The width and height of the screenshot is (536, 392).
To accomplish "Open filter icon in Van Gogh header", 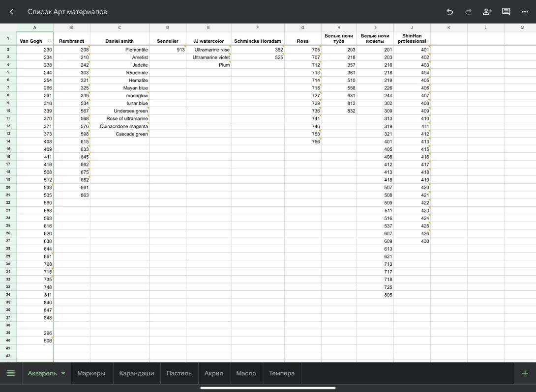I will (49, 41).
